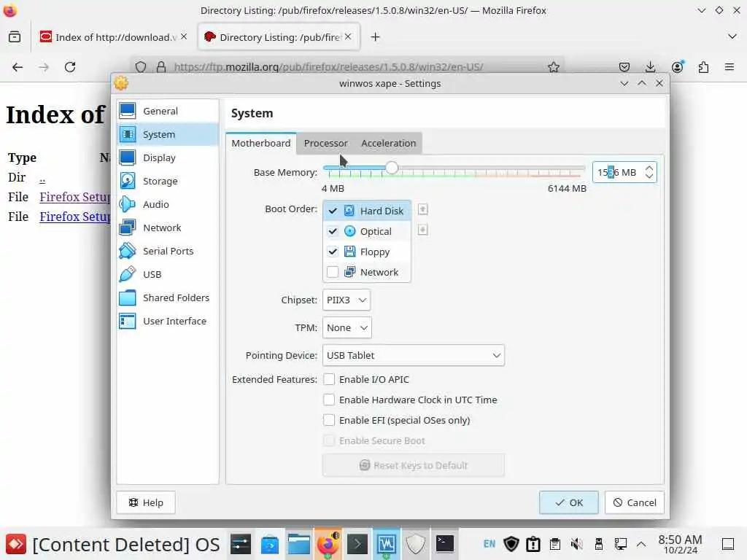Expand Firefox list all tabs chevron

[732, 36]
